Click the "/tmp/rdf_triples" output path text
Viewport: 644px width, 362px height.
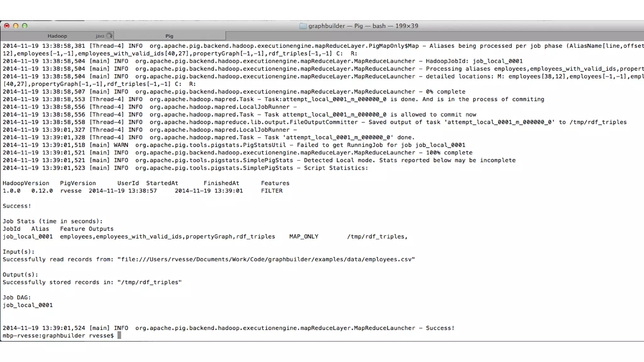point(150,282)
